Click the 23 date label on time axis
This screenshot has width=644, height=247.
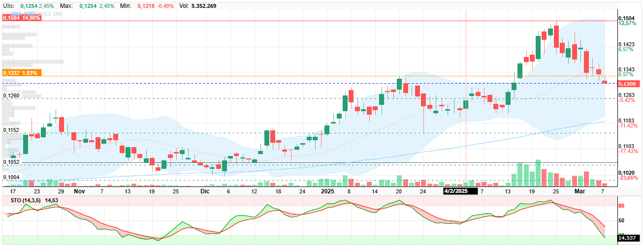coord(36,191)
